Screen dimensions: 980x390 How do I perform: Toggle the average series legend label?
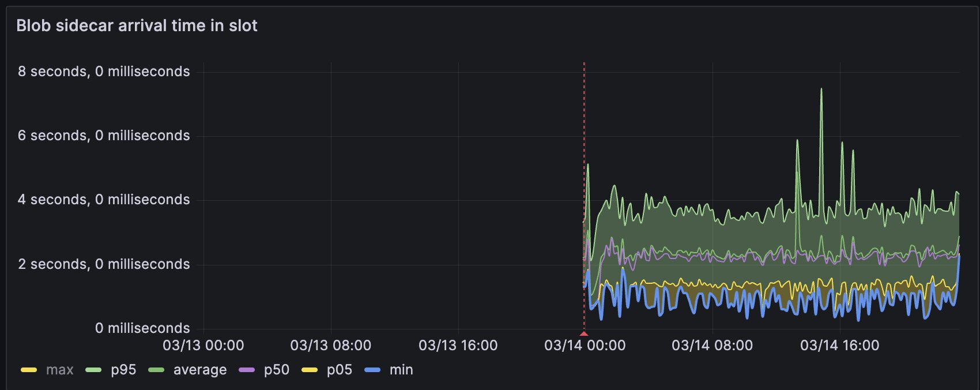(x=199, y=370)
